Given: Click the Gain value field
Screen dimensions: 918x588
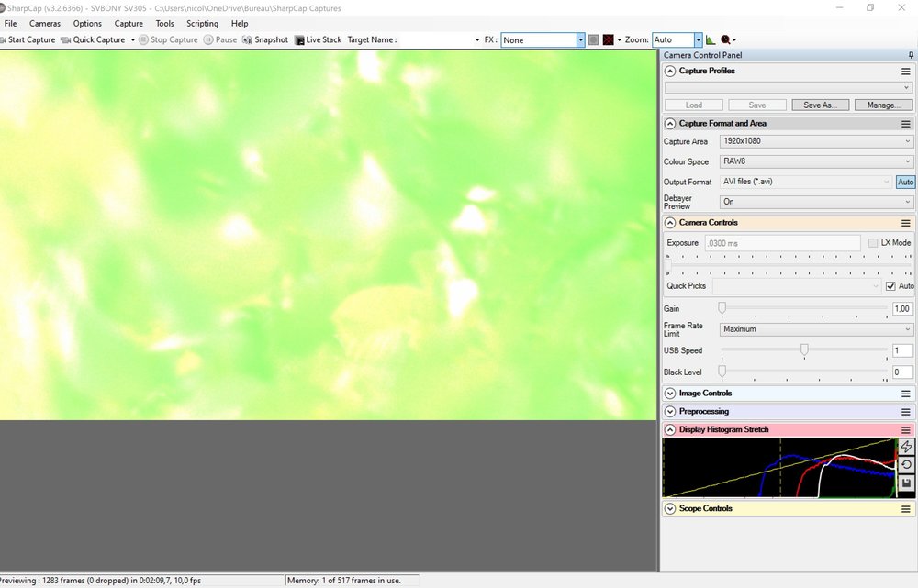Looking at the screenshot, I should [x=902, y=308].
